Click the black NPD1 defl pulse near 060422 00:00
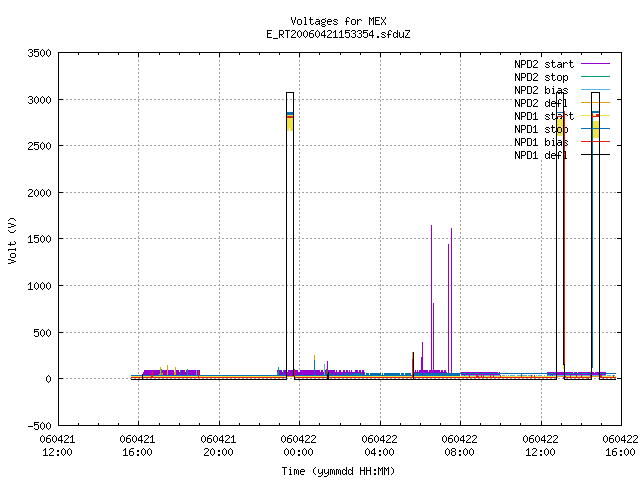Image resolution: width=640 pixels, height=480 pixels. 290,236
